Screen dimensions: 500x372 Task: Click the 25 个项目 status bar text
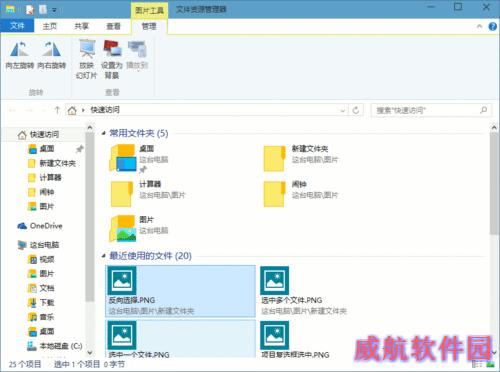point(25,364)
